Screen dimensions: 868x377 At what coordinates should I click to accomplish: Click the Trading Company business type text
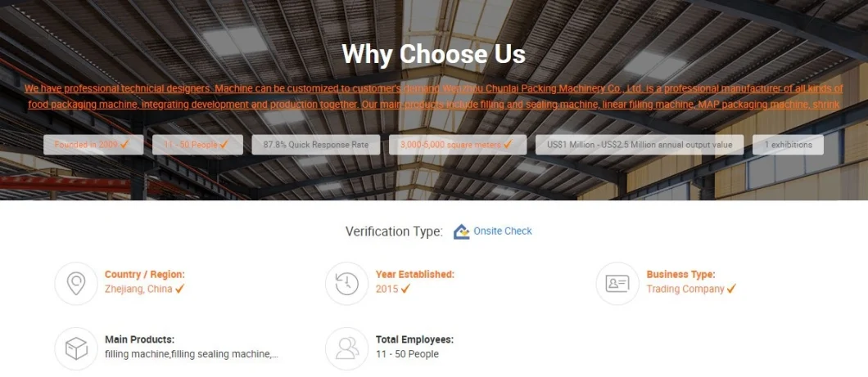click(x=685, y=289)
